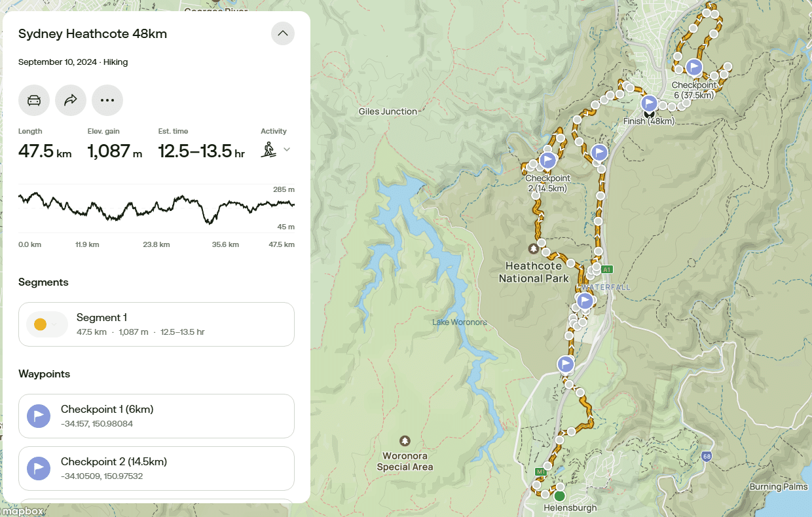
Task: Click the 23.8 km chart axis label
Action: (157, 244)
